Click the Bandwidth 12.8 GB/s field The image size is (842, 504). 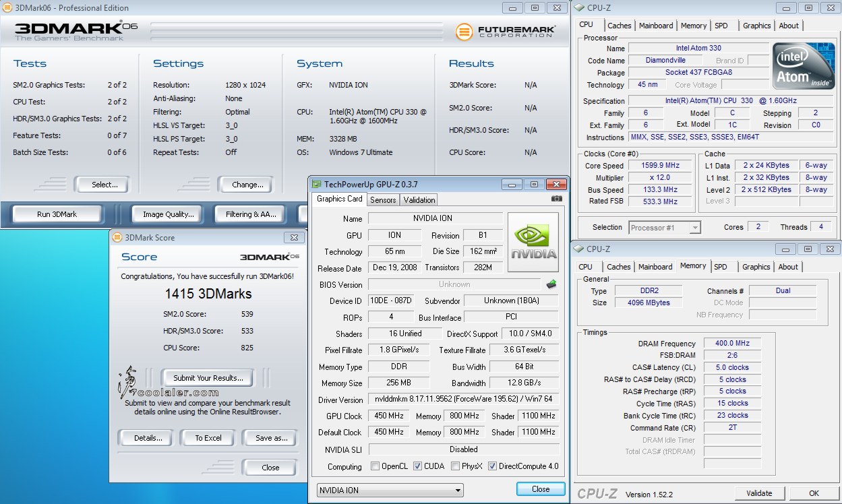[523, 383]
